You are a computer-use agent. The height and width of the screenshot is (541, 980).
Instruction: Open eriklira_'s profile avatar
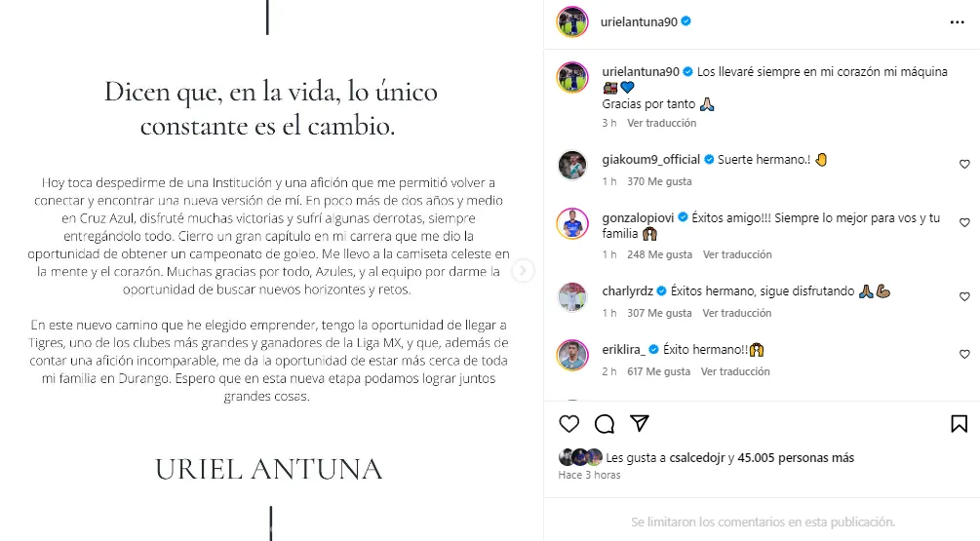[x=572, y=355]
